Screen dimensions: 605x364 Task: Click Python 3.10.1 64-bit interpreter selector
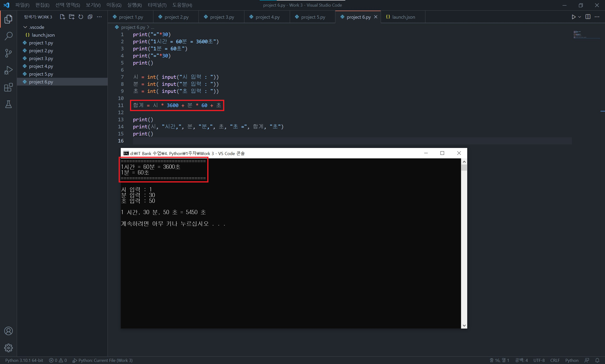tap(24, 360)
